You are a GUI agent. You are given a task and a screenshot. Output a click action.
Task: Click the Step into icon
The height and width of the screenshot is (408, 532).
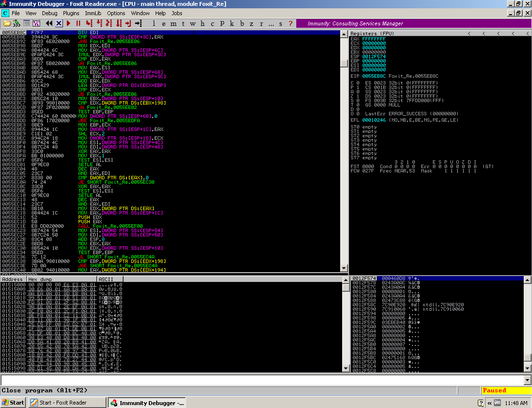[x=89, y=23]
